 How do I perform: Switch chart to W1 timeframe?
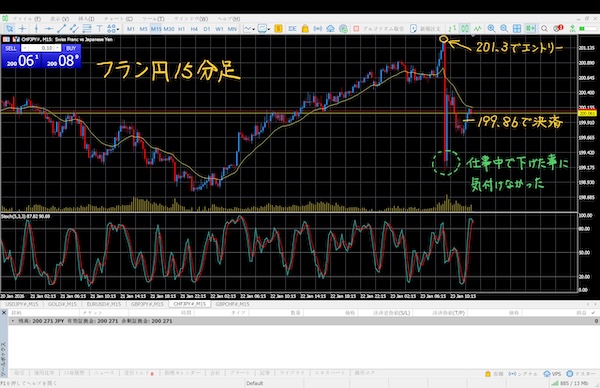pos(219,29)
